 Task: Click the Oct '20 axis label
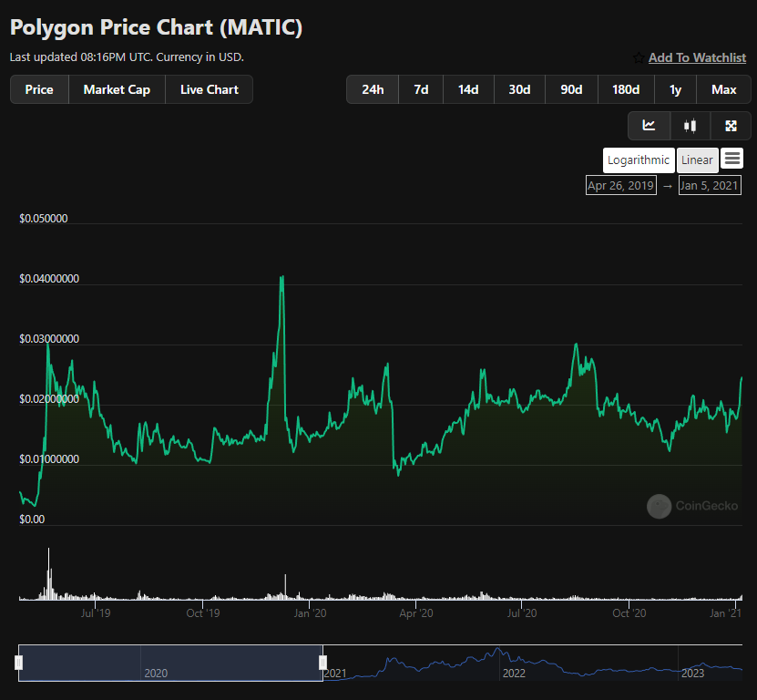coord(629,613)
